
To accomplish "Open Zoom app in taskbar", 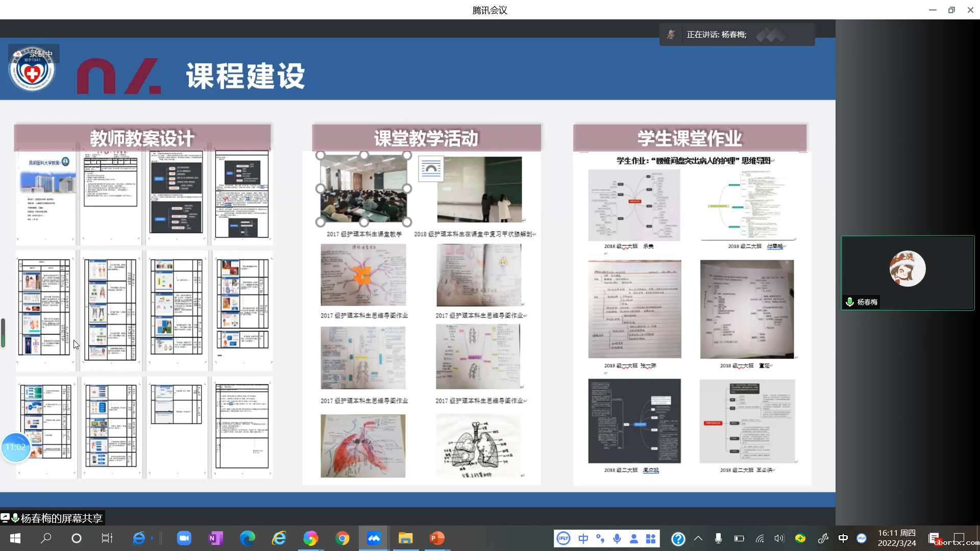I will [x=184, y=538].
